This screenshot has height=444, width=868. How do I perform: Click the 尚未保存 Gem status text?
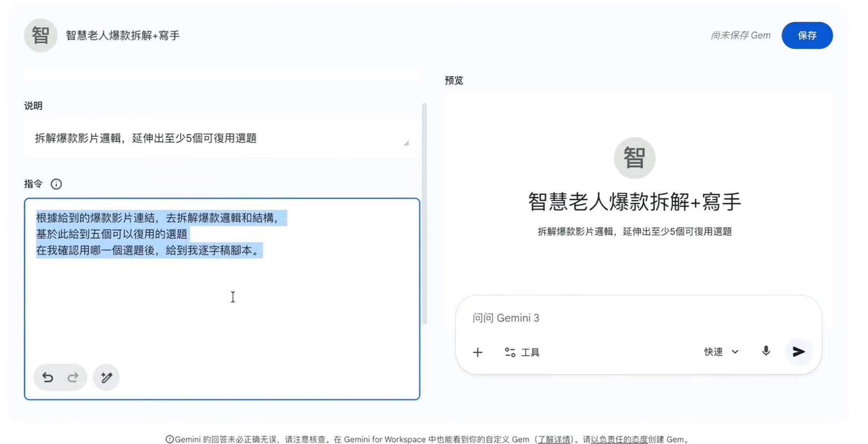(x=741, y=35)
